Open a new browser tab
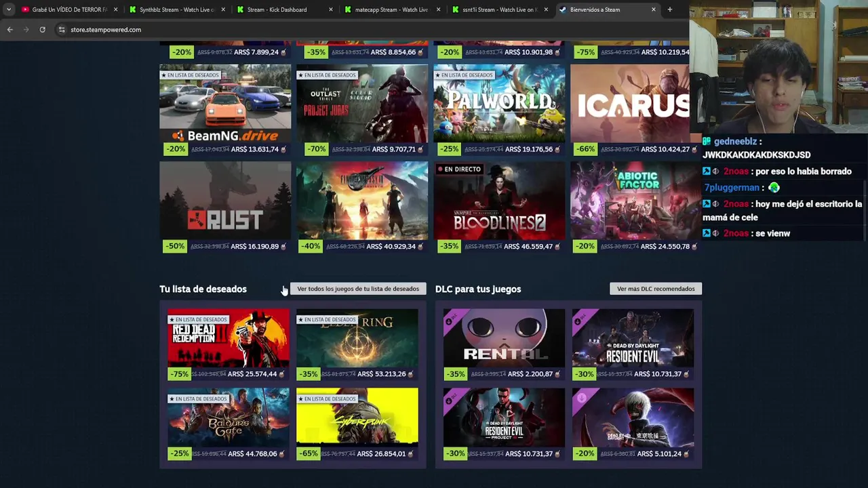 pos(669,9)
